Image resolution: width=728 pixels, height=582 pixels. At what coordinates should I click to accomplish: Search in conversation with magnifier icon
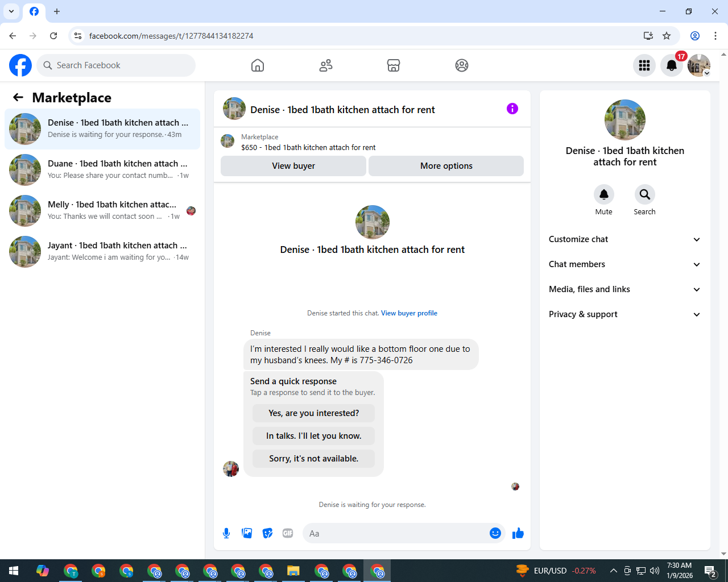[x=645, y=194]
